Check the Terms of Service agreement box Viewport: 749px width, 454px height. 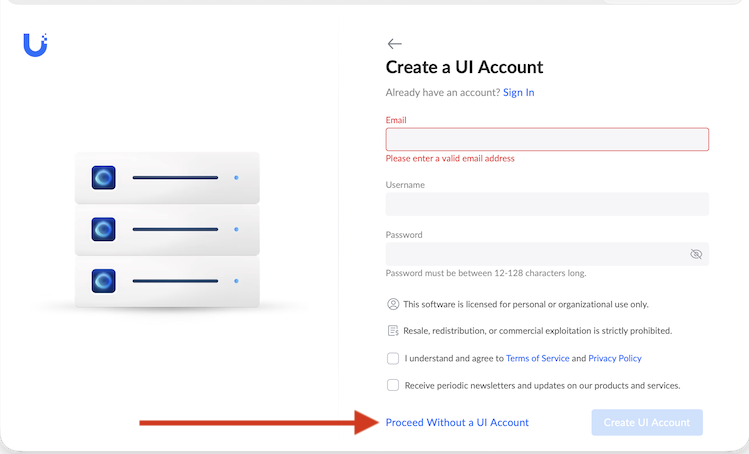(x=393, y=358)
